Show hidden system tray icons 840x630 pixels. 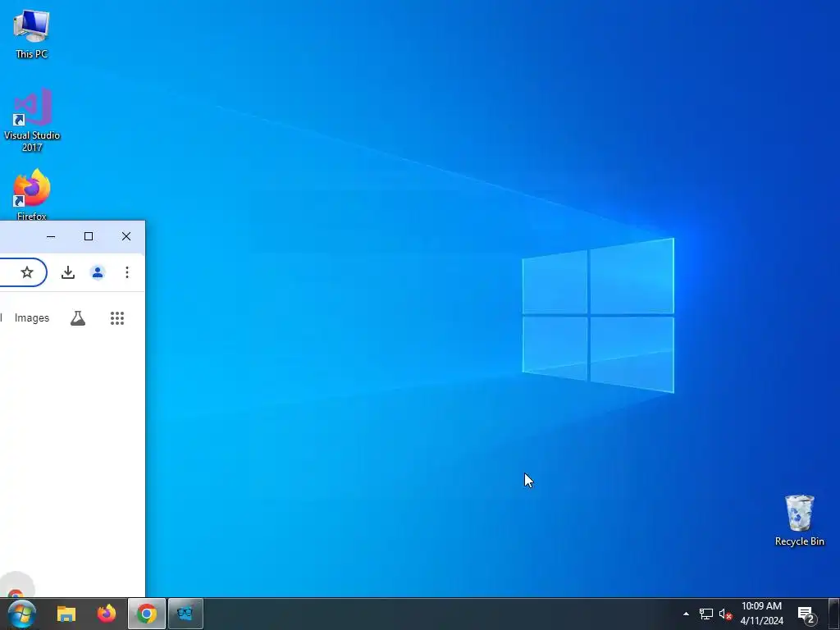click(686, 614)
